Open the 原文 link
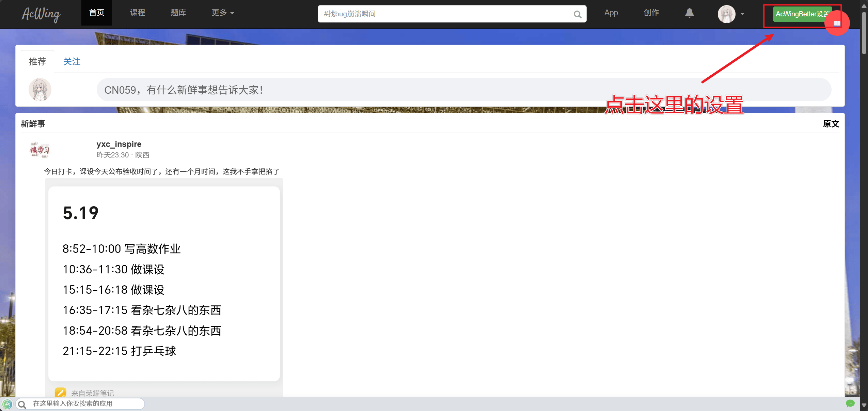The image size is (868, 411). click(831, 124)
